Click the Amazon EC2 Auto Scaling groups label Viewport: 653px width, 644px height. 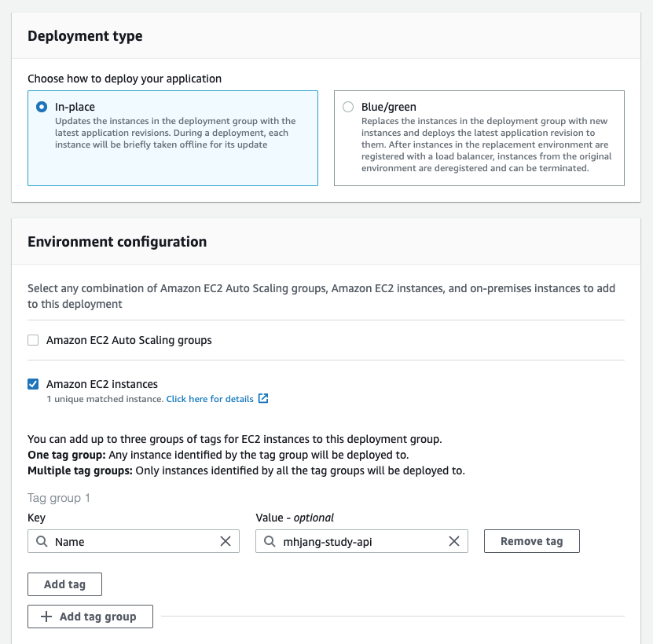click(129, 340)
